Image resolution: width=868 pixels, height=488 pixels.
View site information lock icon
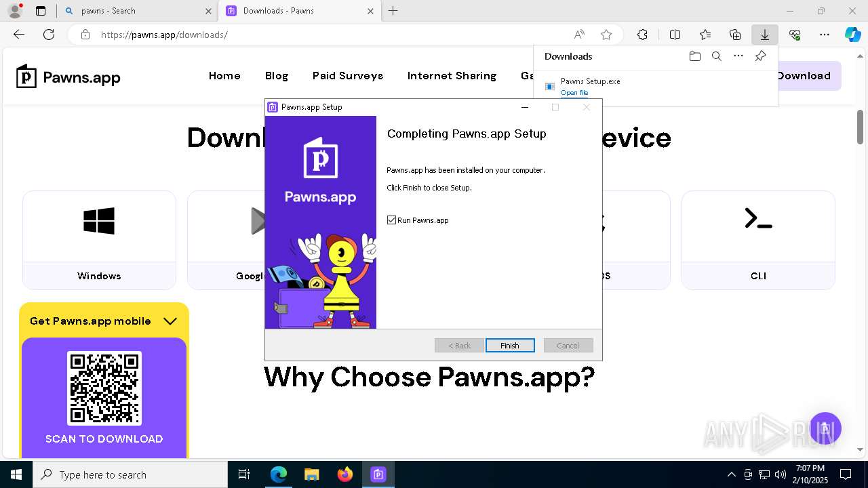pos(85,35)
